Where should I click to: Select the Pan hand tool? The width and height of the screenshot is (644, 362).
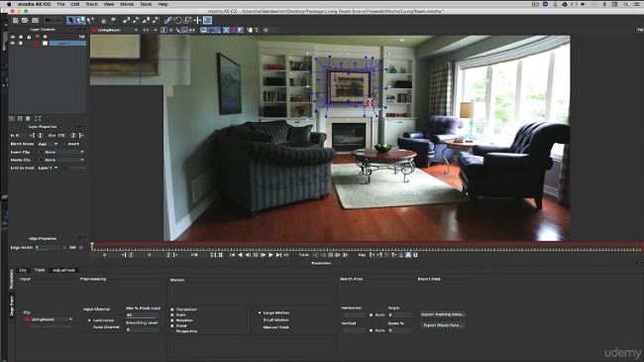click(x=104, y=20)
